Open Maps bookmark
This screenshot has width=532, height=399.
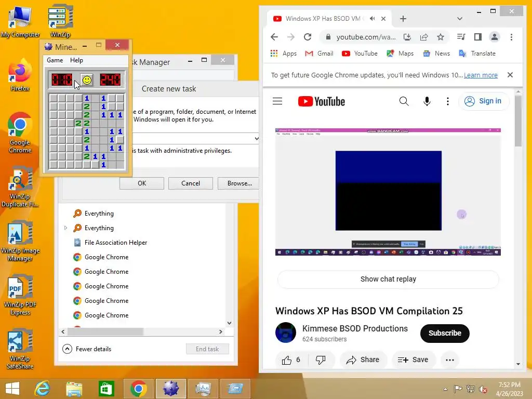tap(400, 54)
